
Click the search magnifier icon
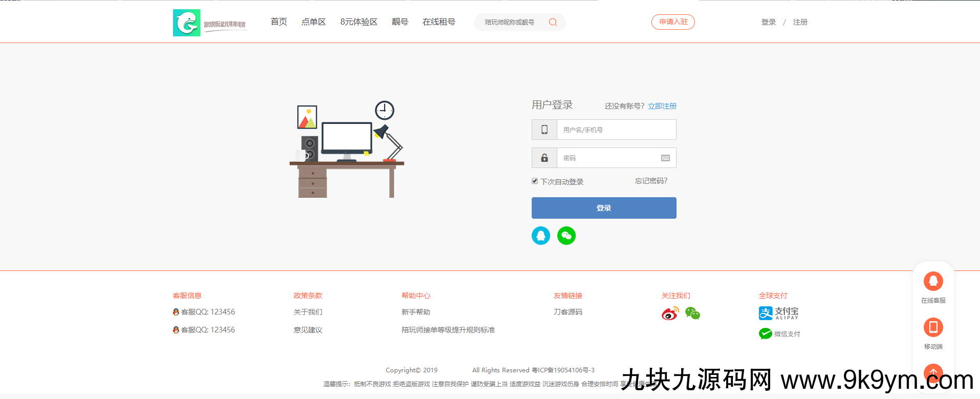click(553, 22)
